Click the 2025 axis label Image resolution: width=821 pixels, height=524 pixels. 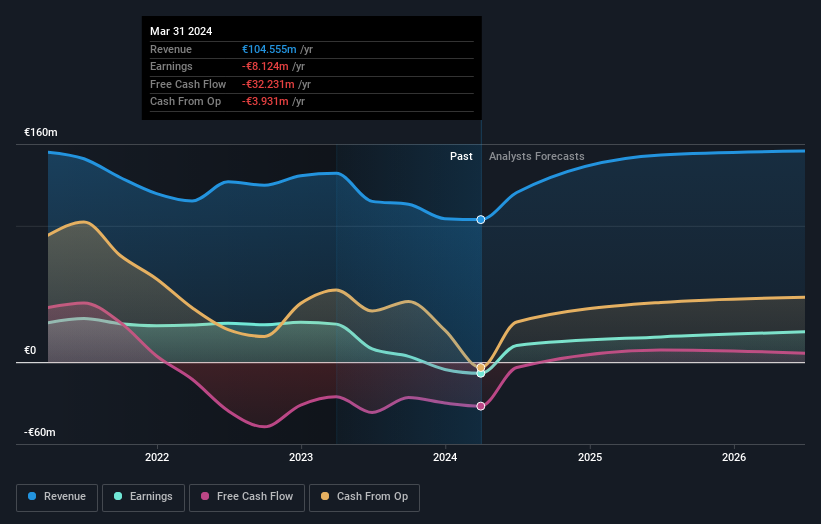(x=590, y=458)
